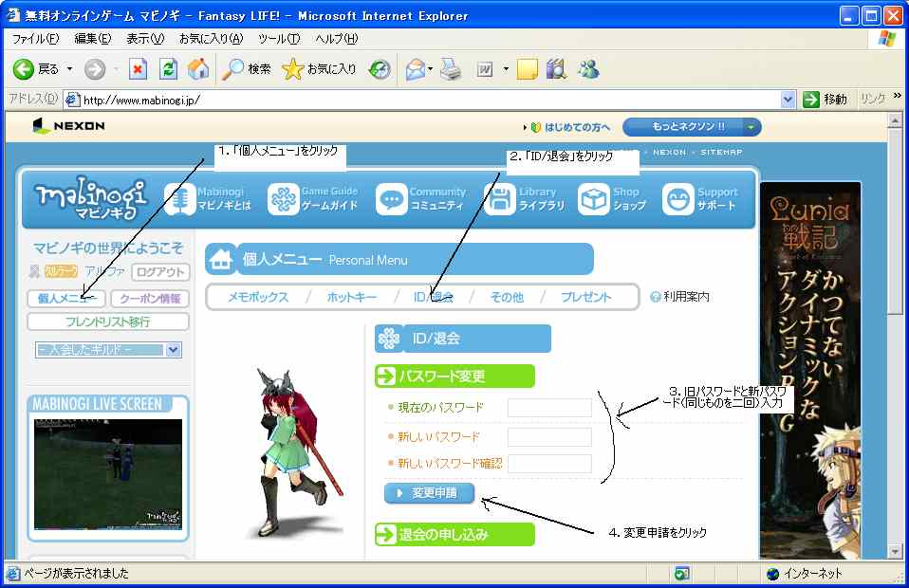Open Game Guide ゲームガイド nav icon
The image size is (909, 588).
click(283, 199)
